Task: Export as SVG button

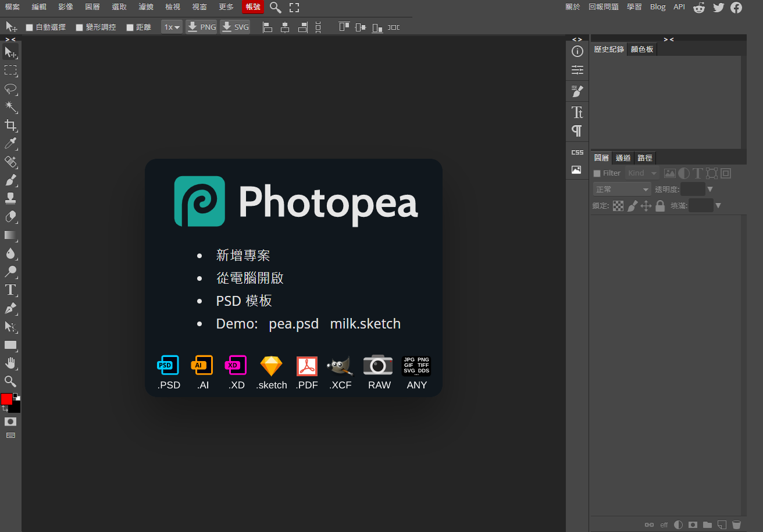Action: (x=235, y=27)
